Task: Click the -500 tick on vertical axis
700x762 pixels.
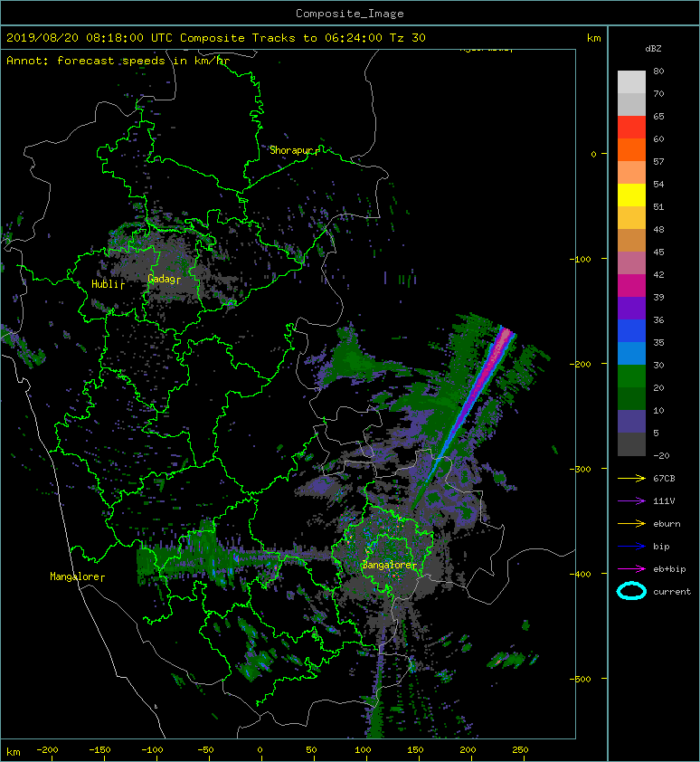Action: pos(580,679)
